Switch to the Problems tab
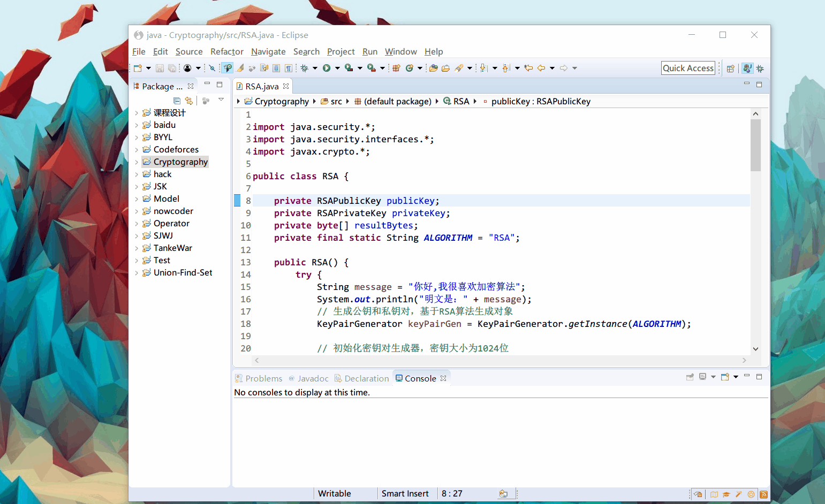The width and height of the screenshot is (825, 504). [263, 378]
